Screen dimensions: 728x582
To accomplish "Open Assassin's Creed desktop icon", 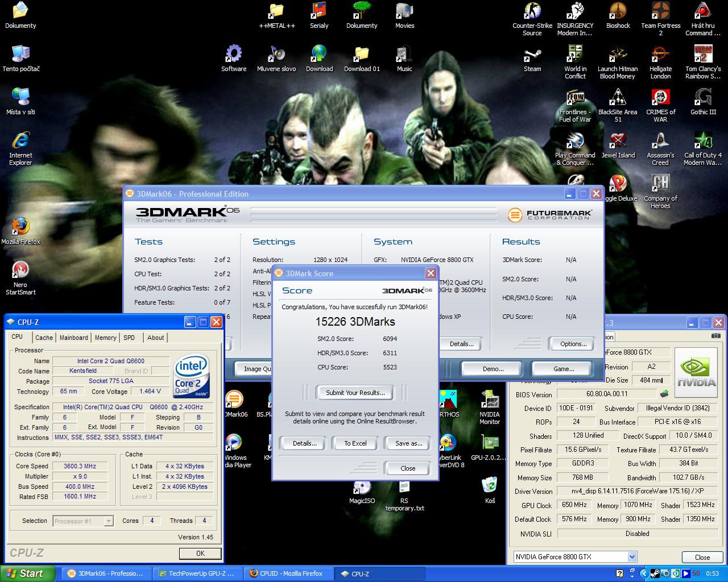I will 660,148.
